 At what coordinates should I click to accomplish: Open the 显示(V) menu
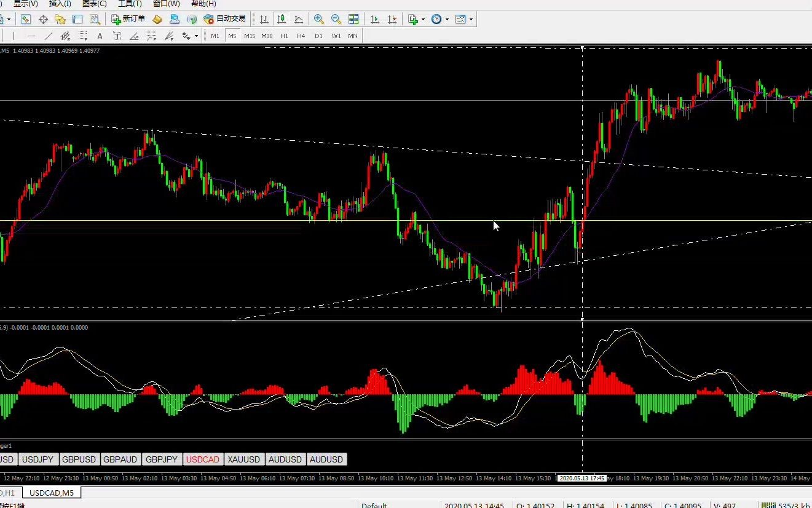[26, 4]
